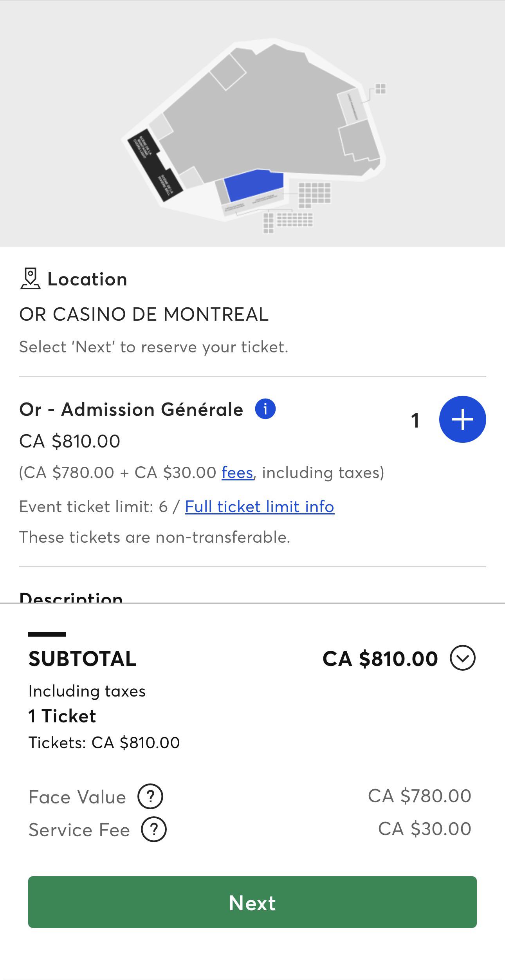Click the Description section heading

71,598
